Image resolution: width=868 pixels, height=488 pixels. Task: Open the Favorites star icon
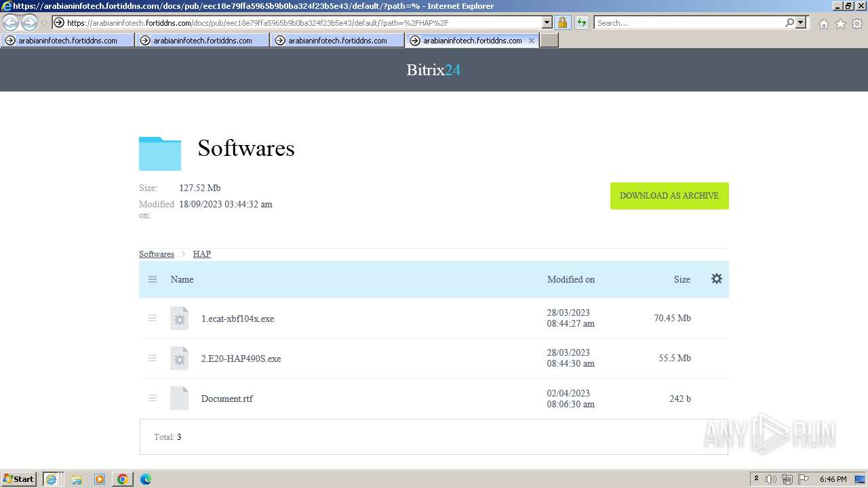tap(840, 24)
